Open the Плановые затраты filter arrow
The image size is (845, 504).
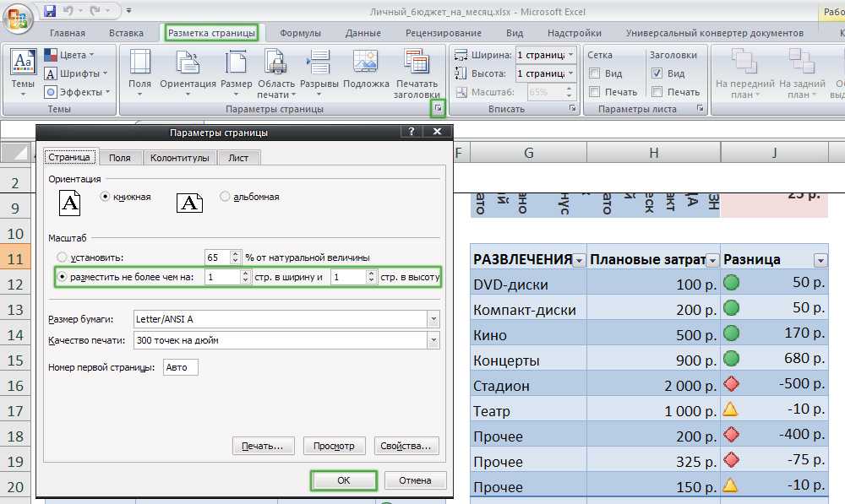712,261
